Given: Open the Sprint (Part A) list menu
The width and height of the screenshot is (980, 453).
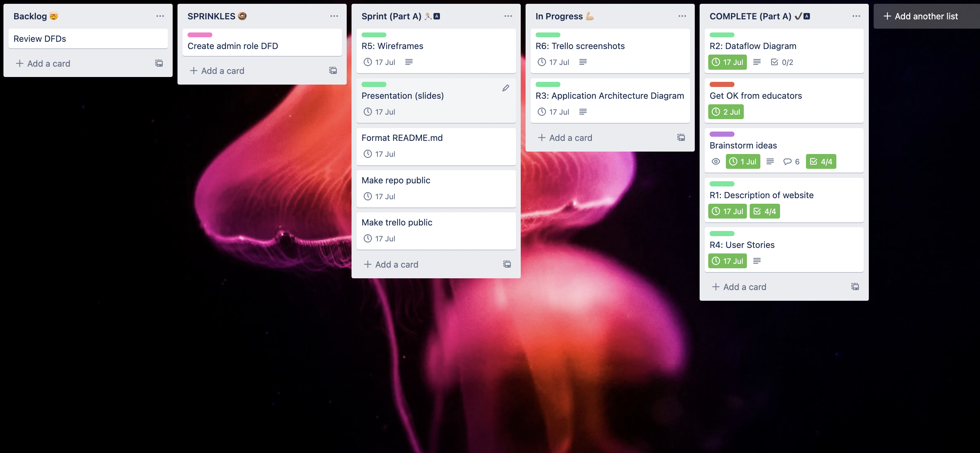Looking at the screenshot, I should click(x=508, y=16).
